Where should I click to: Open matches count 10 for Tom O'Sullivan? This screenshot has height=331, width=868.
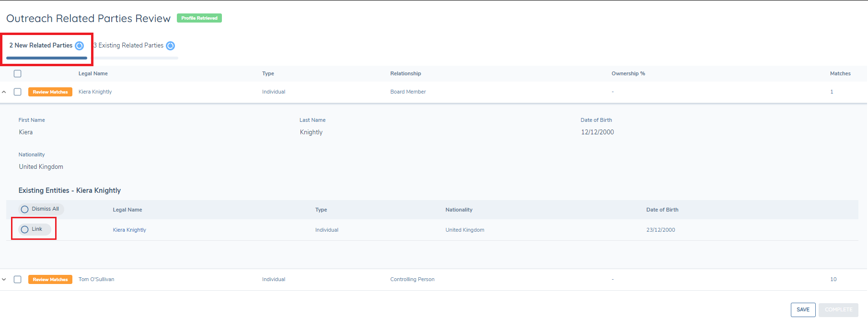833,280
